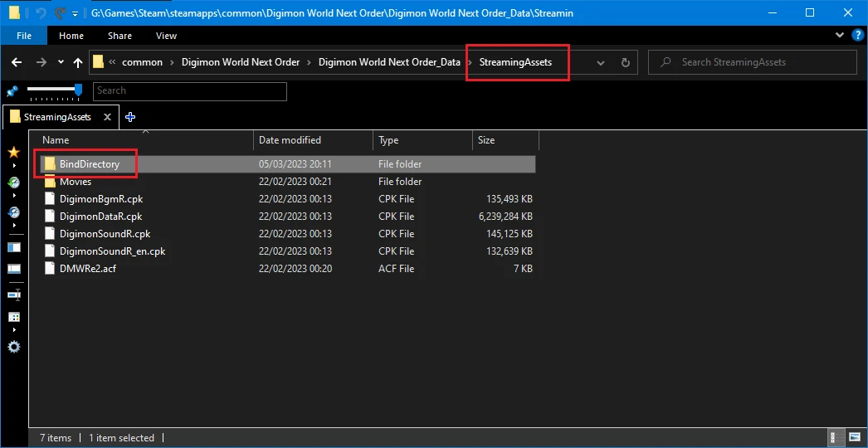Click the horizontal pane layout sidebar icon
This screenshot has height=448, width=868.
point(14,269)
